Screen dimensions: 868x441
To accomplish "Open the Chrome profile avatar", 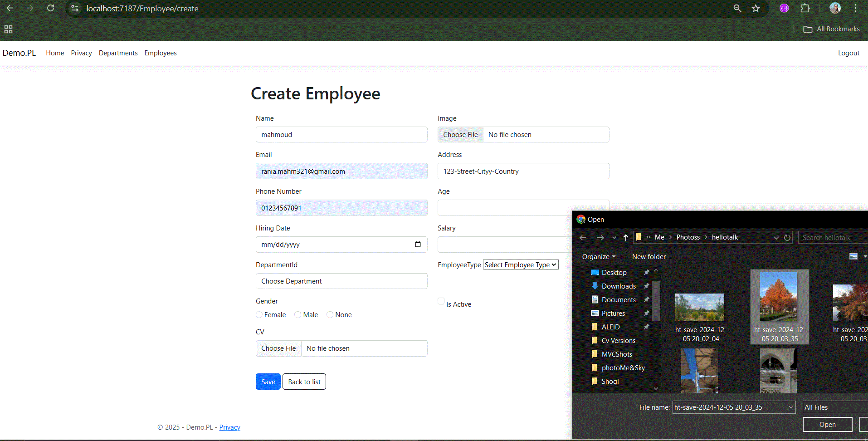I will [x=835, y=8].
